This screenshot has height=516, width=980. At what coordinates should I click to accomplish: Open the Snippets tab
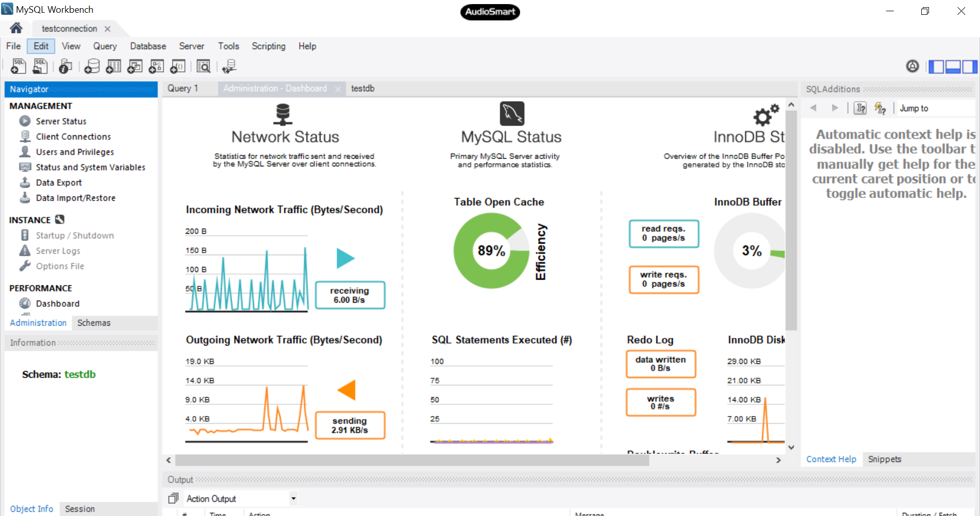coord(885,459)
